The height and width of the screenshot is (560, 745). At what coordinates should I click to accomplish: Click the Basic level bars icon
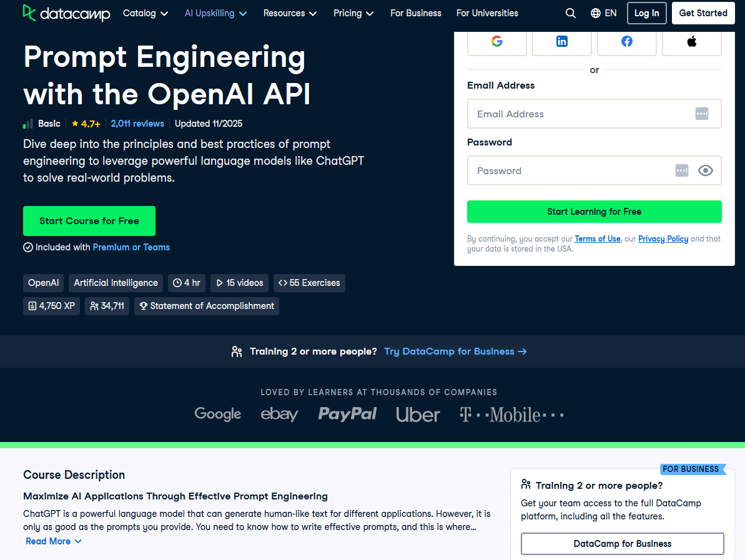28,124
